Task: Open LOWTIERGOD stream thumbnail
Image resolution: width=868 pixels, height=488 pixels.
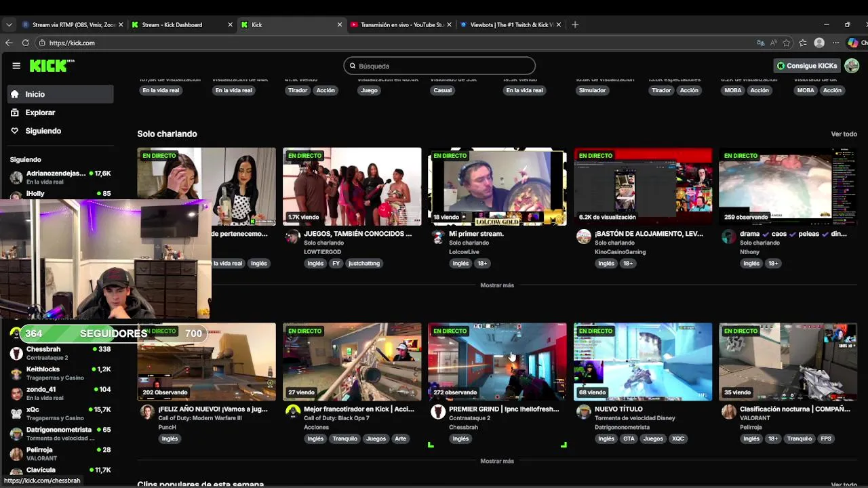Action: pos(352,186)
